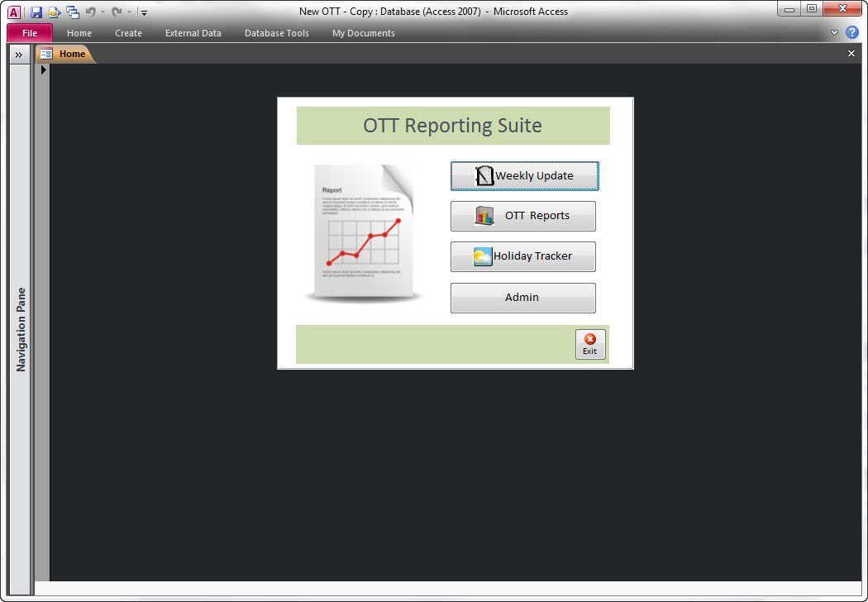The width and height of the screenshot is (868, 602).
Task: Click the sun and cloud icon on Holiday Tracker
Action: pyautogui.click(x=482, y=256)
